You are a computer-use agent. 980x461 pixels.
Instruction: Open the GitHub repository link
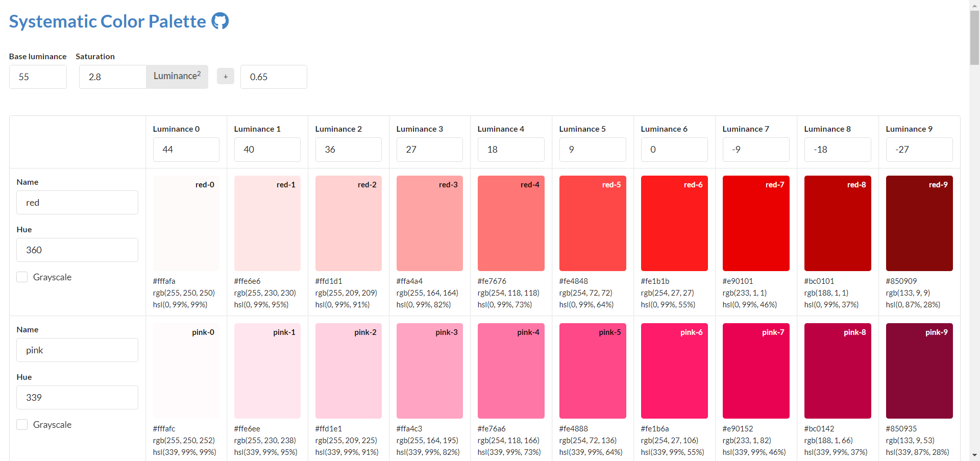click(220, 21)
